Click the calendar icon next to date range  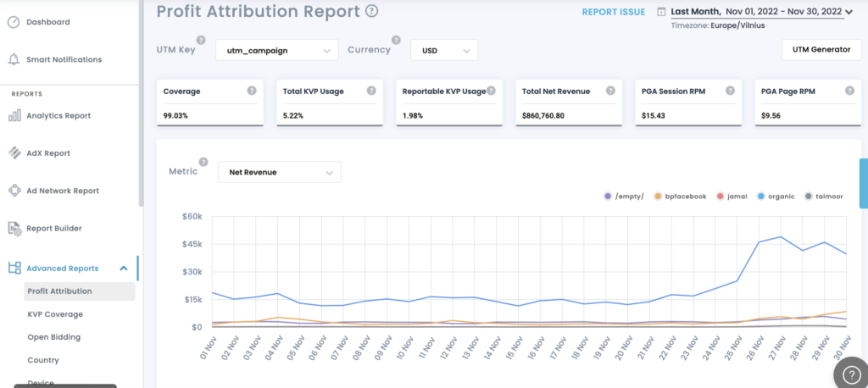point(661,12)
